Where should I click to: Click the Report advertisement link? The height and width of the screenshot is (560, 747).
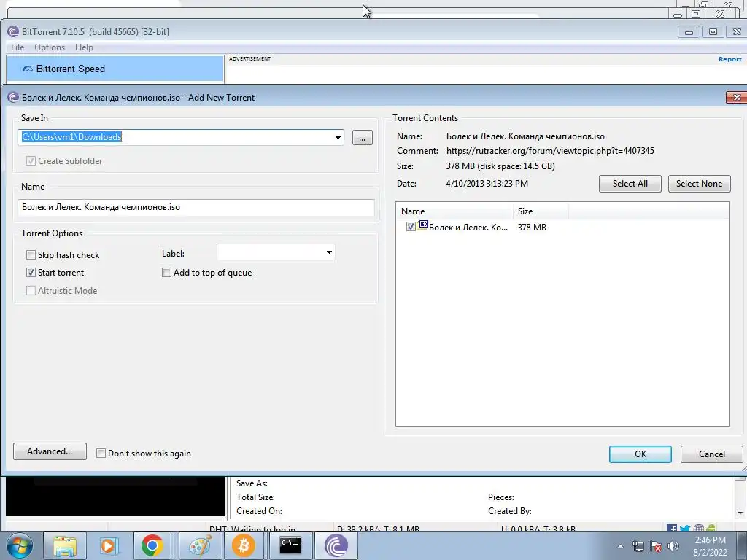(x=729, y=59)
